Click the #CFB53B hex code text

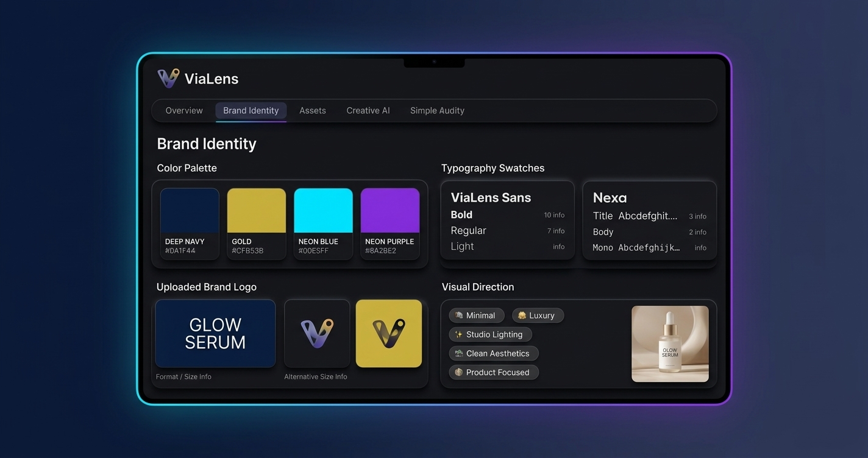tap(247, 251)
